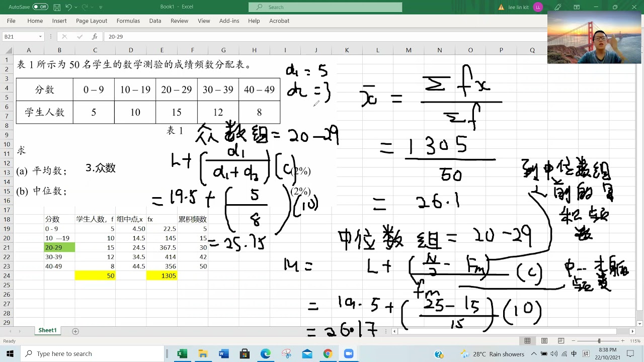The height and width of the screenshot is (362, 644).
Task: Add a new sheet with plus button
Action: [x=75, y=331]
